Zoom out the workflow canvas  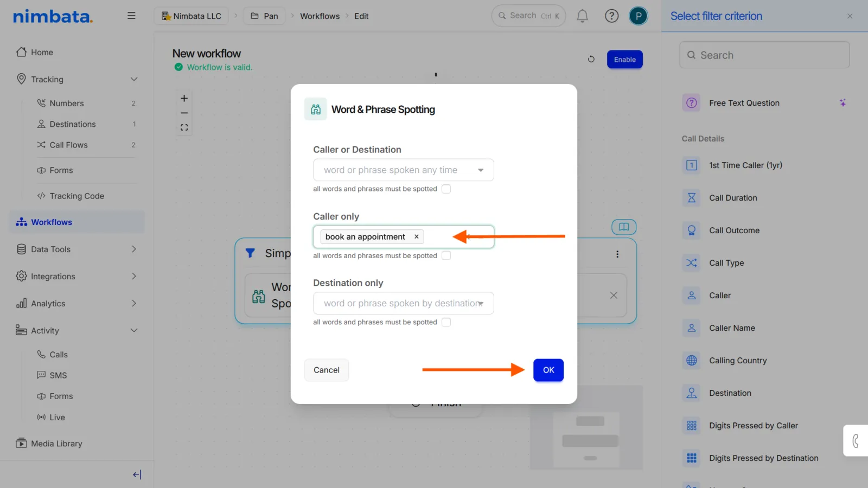point(184,113)
